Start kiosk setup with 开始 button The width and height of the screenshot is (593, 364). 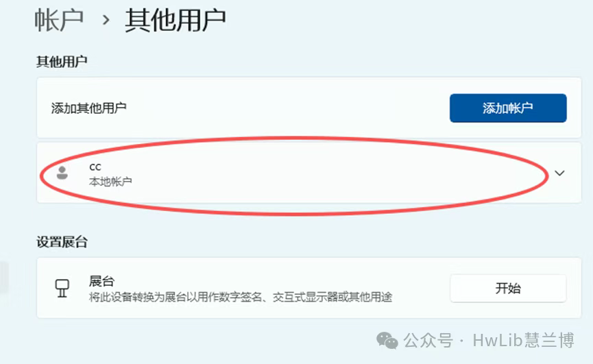[x=508, y=289]
